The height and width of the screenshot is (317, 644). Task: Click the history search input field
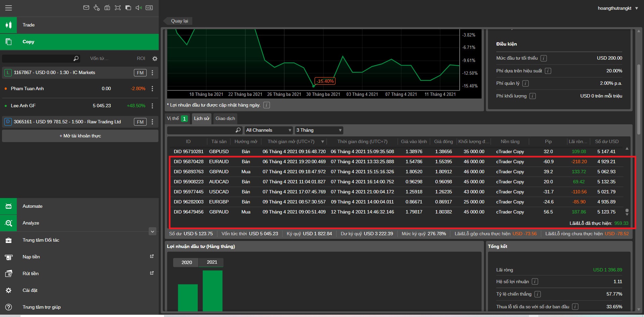pos(201,130)
